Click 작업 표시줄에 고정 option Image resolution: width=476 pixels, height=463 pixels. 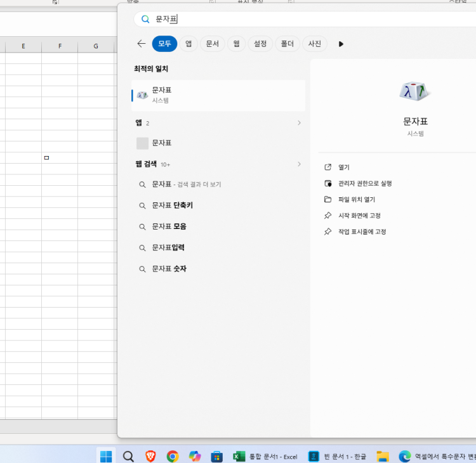pyautogui.click(x=362, y=231)
